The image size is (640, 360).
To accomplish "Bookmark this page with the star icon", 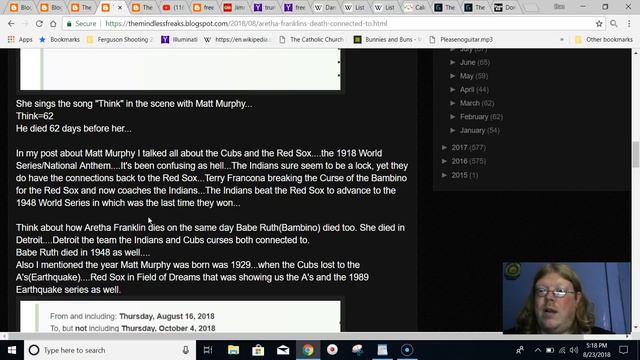I will click(599, 24).
